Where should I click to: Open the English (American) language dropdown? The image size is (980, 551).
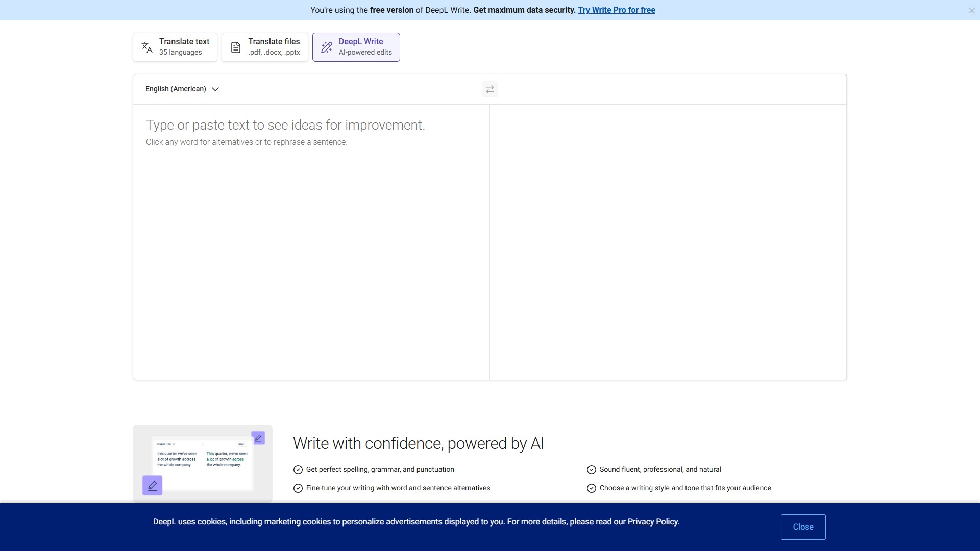point(176,89)
